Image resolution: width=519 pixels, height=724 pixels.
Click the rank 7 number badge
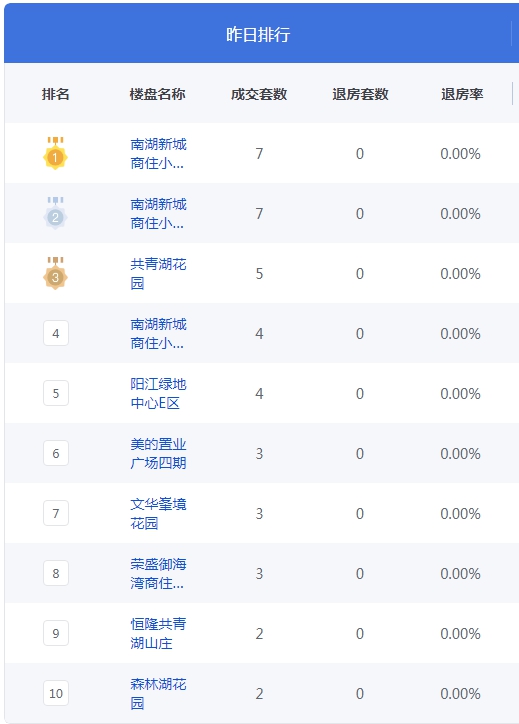tap(56, 513)
